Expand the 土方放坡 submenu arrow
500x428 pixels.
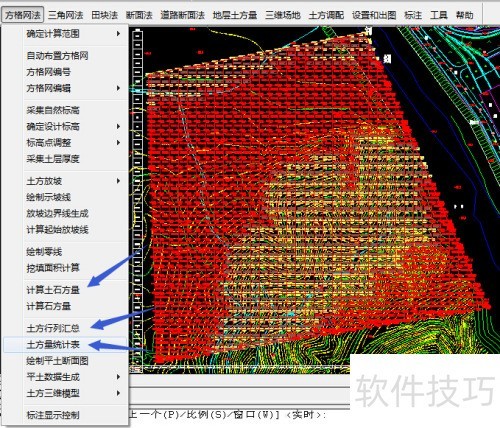point(118,181)
